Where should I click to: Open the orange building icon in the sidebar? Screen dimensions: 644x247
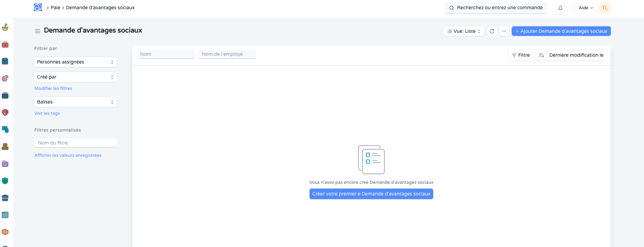point(5,147)
